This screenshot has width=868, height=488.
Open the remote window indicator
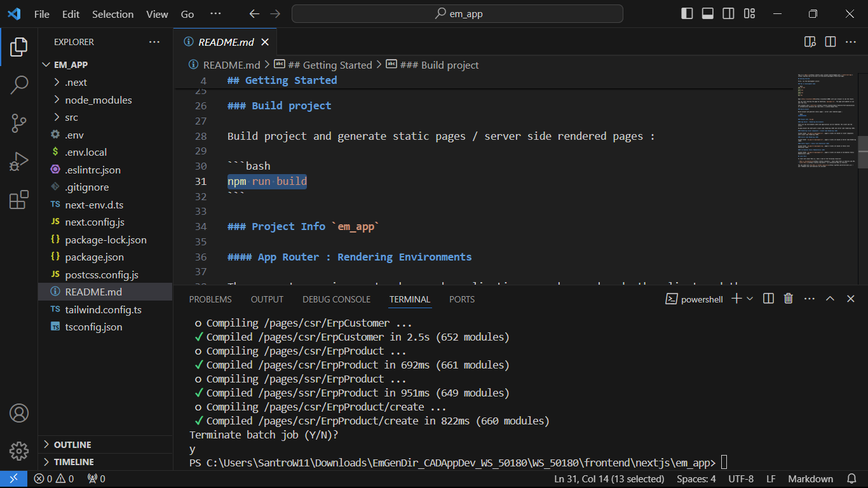click(x=13, y=479)
